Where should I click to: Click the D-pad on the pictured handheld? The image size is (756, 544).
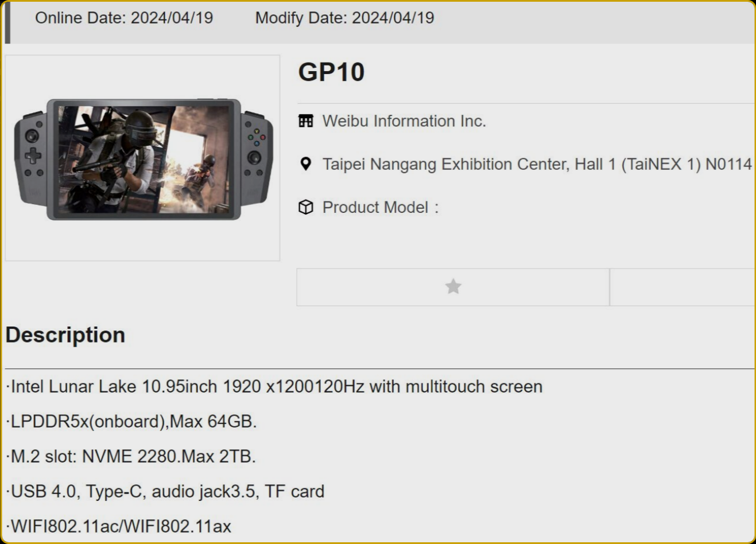pyautogui.click(x=33, y=155)
